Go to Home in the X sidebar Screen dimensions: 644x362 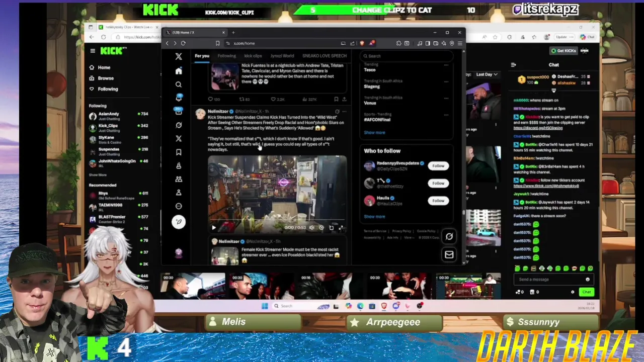[x=179, y=71]
